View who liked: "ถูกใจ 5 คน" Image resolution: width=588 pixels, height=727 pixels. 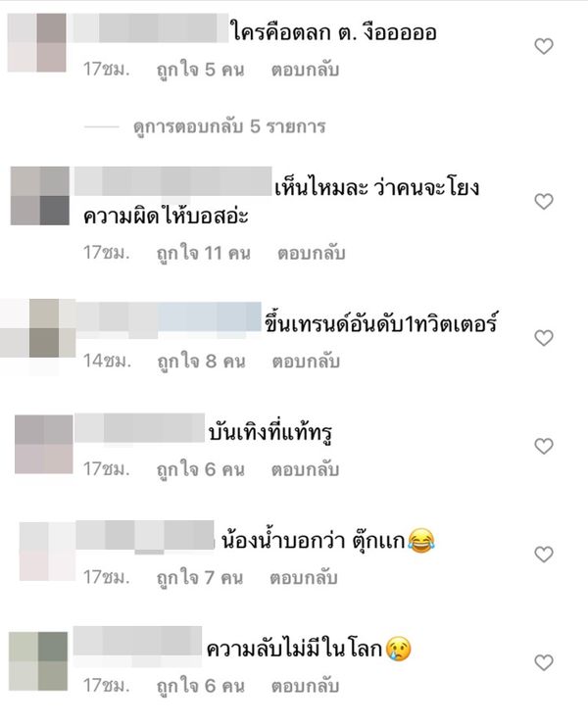200,70
